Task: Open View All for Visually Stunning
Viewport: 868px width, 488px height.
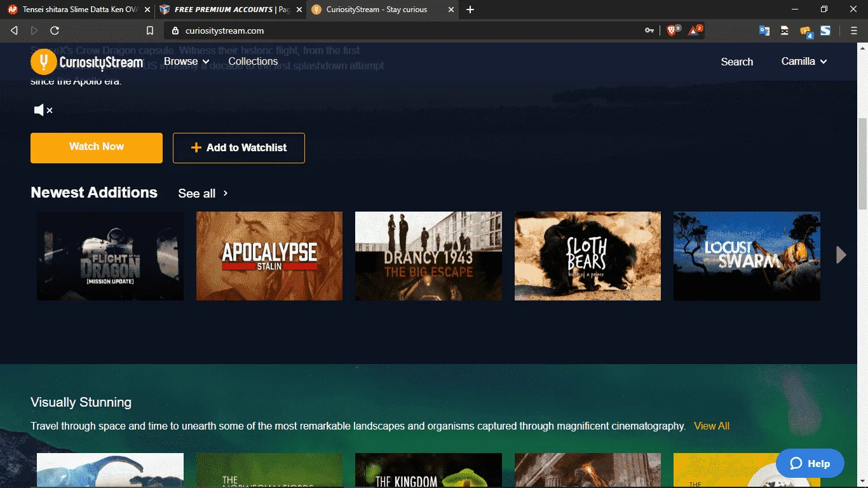Action: click(712, 426)
